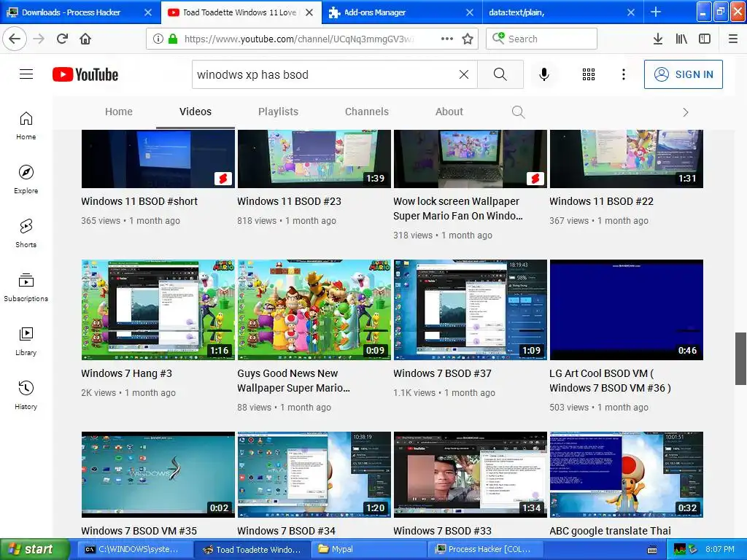Open the Firefox hamburger application menu
The width and height of the screenshot is (747, 560).
point(733,39)
